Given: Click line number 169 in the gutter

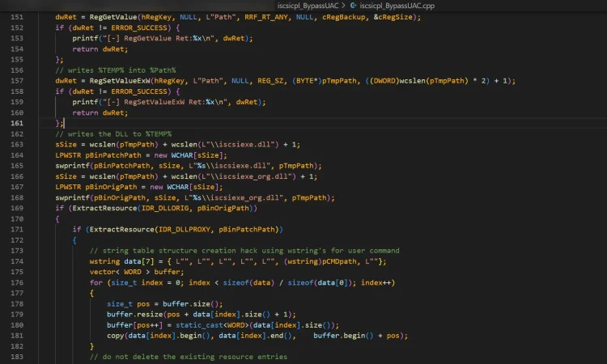Looking at the screenshot, I should (x=17, y=208).
